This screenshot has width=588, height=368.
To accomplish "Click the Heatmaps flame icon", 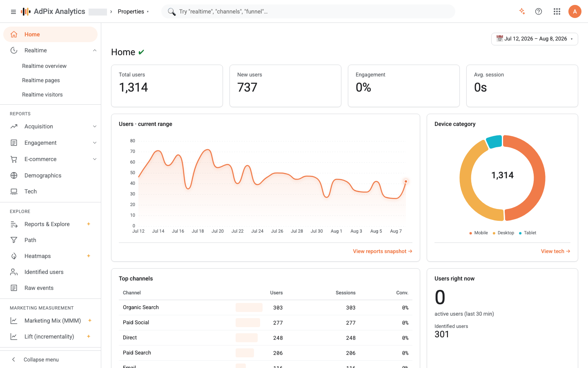I will click(x=14, y=256).
